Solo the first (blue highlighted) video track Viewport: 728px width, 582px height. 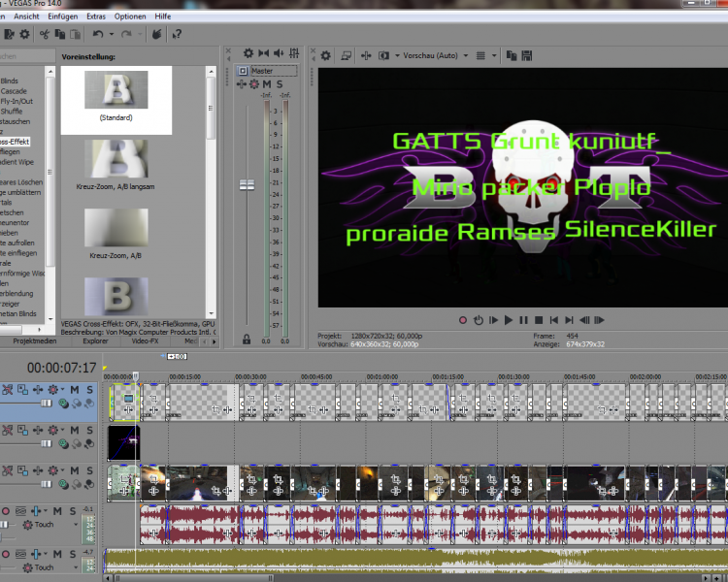[x=89, y=389]
